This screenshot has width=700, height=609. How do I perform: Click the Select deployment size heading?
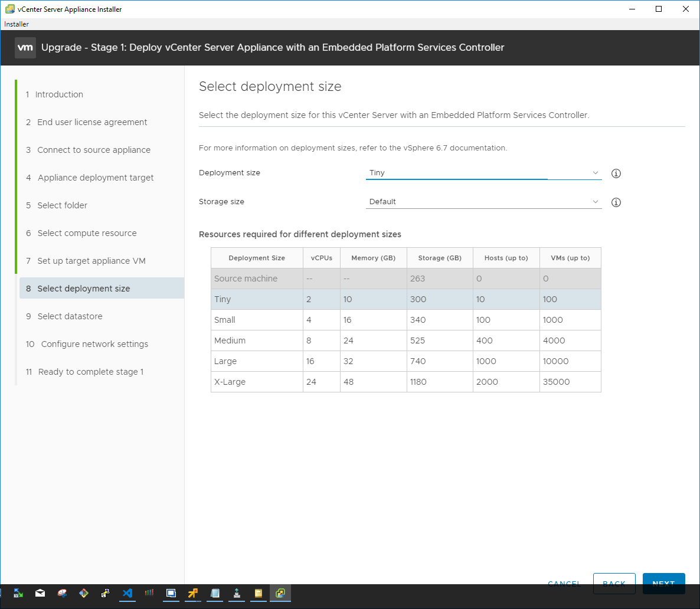coord(270,86)
